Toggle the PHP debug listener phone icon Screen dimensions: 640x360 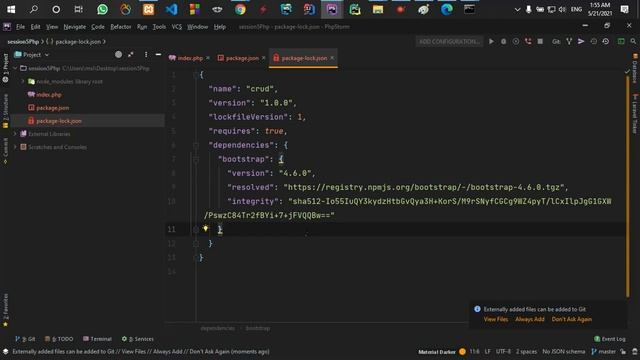(528, 41)
